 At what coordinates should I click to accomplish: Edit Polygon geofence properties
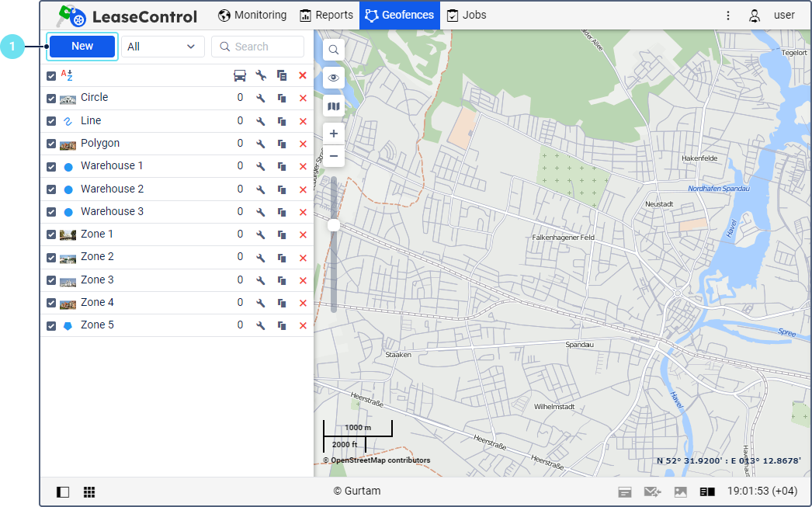tap(261, 144)
